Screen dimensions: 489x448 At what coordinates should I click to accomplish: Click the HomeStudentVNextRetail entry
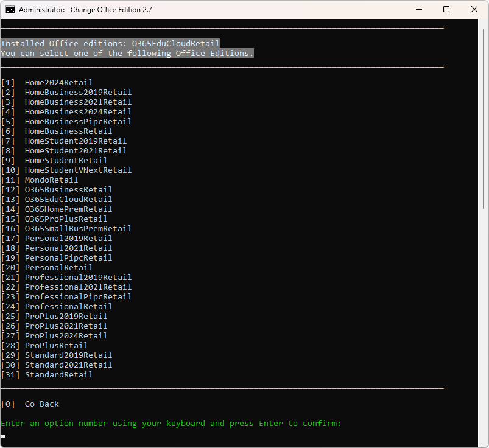pyautogui.click(x=78, y=170)
